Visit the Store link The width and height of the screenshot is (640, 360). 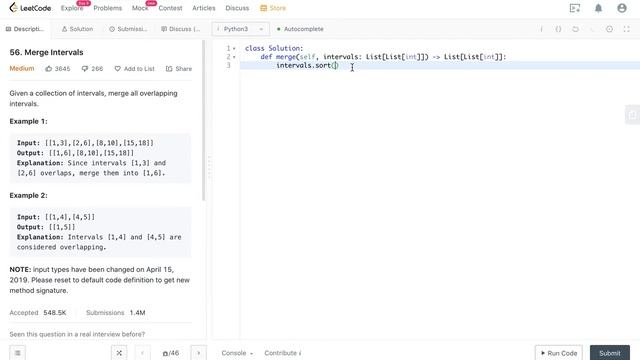(273, 8)
